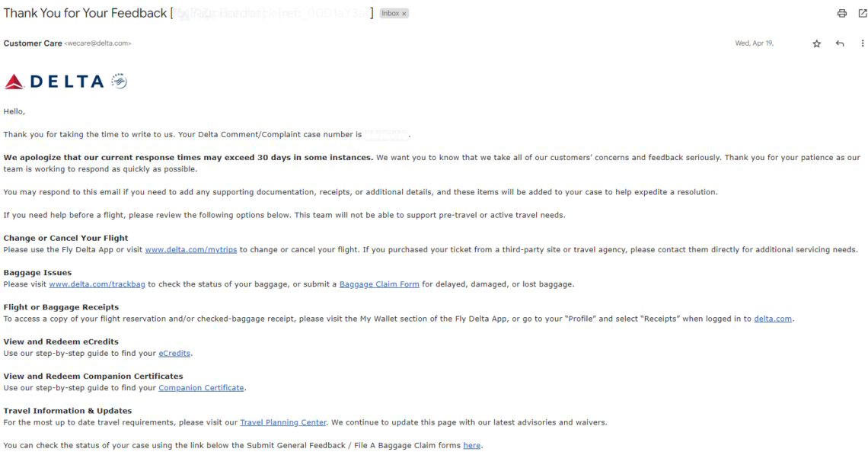Open the Baggage Claim Form link

point(379,284)
